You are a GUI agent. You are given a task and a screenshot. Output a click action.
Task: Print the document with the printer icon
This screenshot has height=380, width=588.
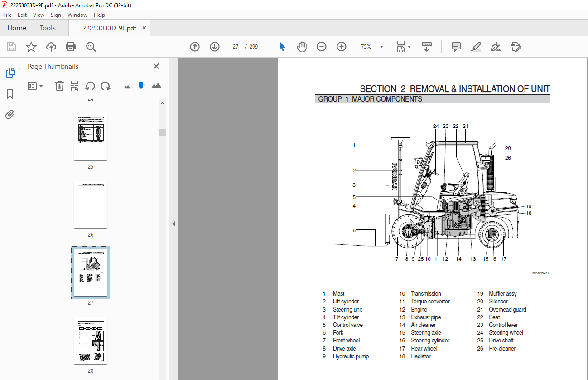(71, 47)
